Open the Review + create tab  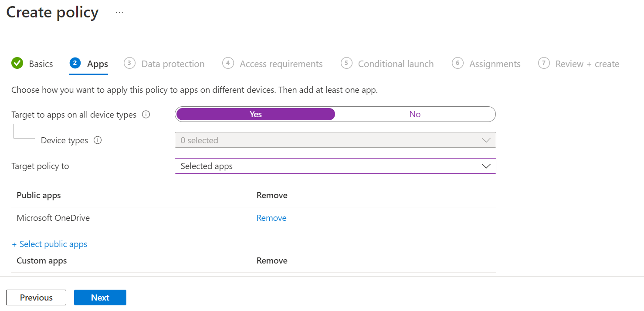587,64
